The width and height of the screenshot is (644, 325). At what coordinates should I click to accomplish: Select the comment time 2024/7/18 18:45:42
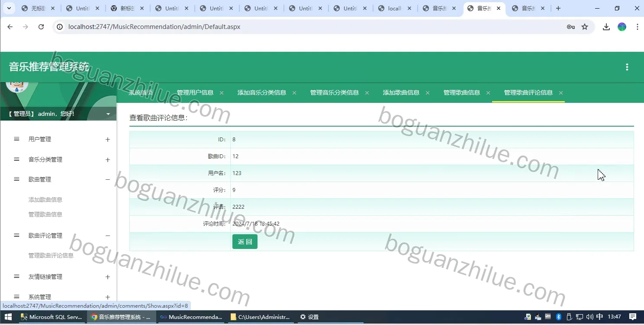256,224
